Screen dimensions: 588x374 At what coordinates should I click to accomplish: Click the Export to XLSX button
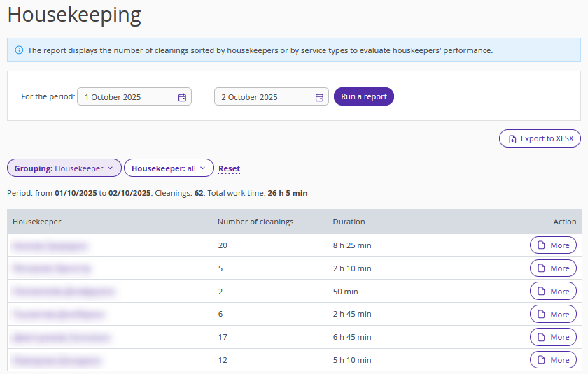[x=540, y=138]
